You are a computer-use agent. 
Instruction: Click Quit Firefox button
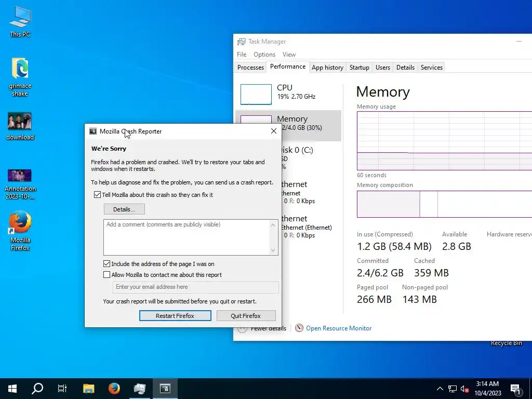246,316
